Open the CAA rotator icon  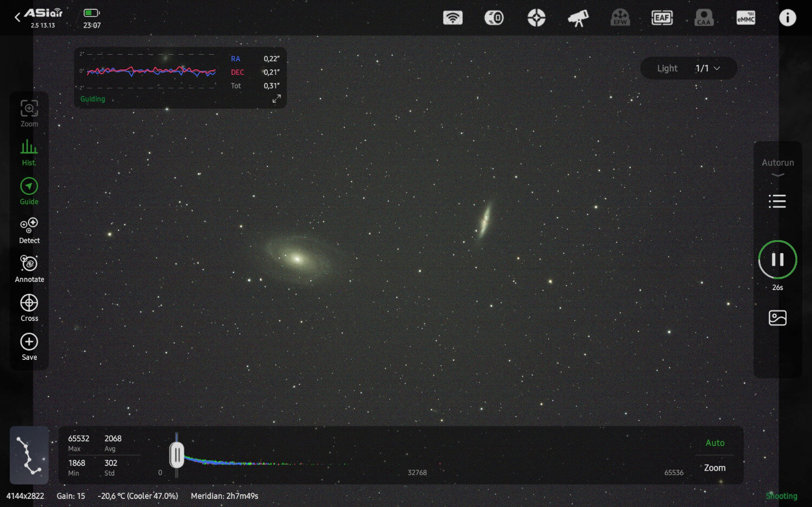tap(704, 18)
